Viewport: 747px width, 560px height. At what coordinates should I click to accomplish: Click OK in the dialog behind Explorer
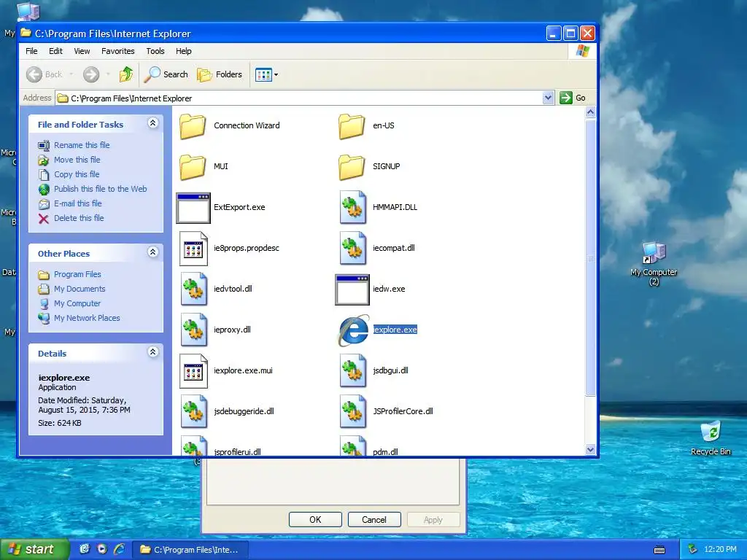pyautogui.click(x=315, y=519)
